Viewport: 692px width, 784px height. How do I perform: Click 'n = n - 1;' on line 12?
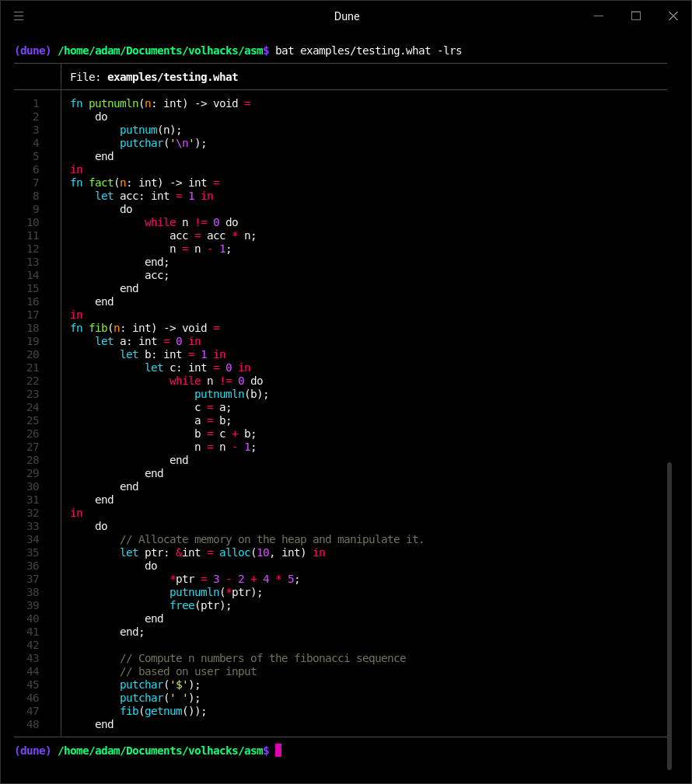click(x=200, y=249)
